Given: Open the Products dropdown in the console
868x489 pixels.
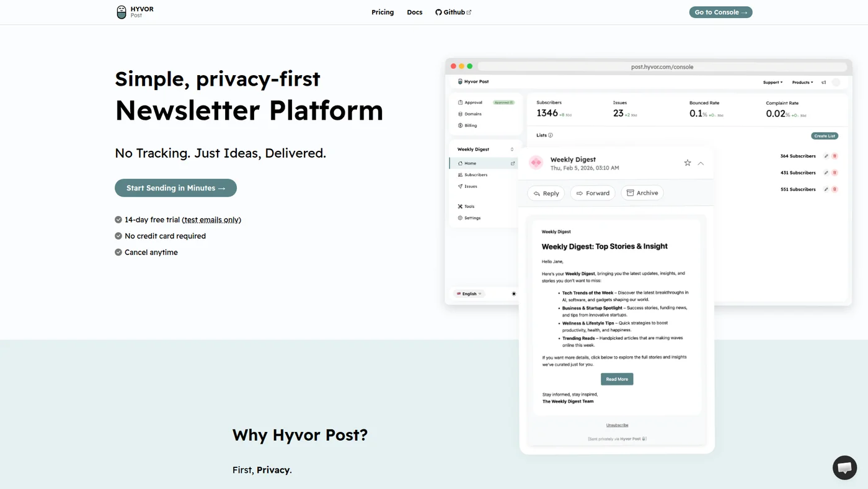Looking at the screenshot, I should 802,82.
